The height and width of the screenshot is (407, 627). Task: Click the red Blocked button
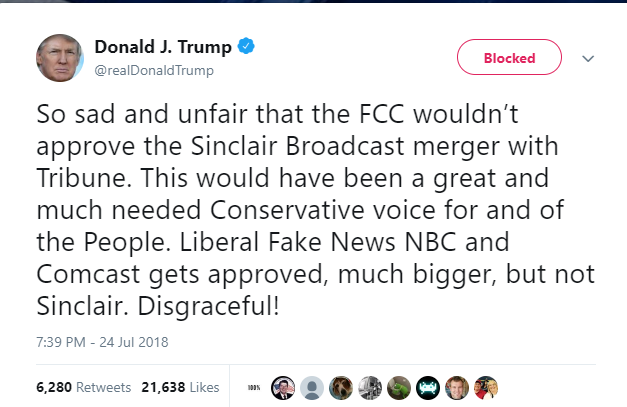(509, 58)
